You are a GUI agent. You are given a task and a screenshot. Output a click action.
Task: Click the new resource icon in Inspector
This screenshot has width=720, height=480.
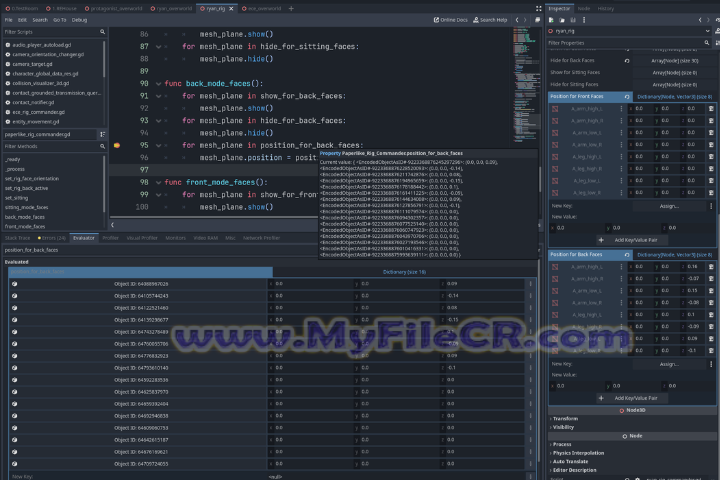click(x=551, y=20)
